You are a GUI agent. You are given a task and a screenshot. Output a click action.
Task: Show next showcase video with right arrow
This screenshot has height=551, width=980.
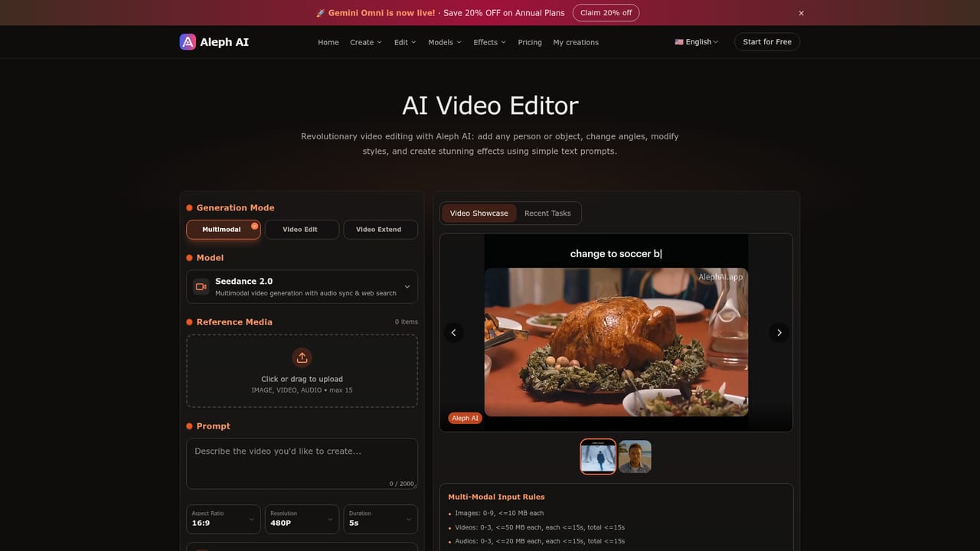(779, 332)
